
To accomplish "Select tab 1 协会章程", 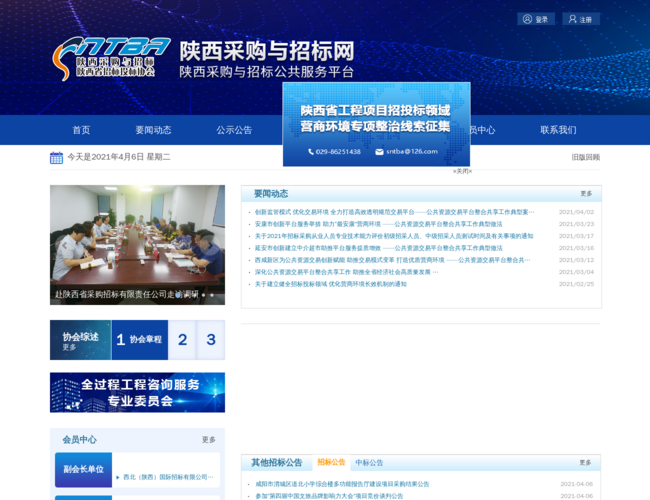I will [140, 340].
